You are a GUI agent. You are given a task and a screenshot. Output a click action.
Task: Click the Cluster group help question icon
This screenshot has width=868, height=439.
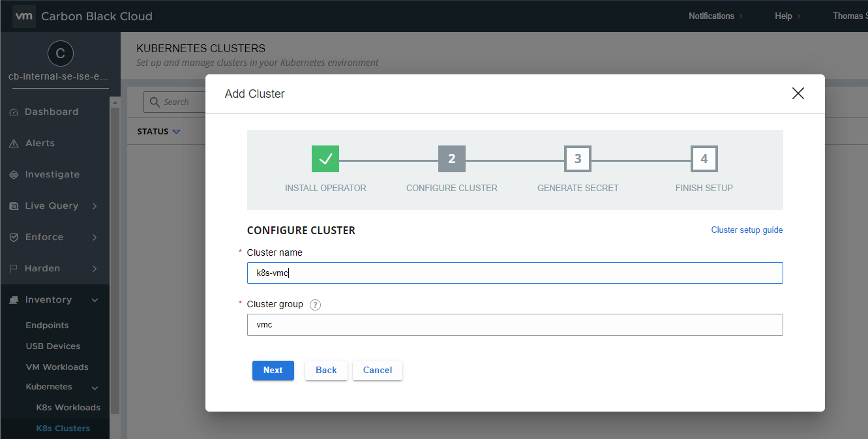(315, 305)
